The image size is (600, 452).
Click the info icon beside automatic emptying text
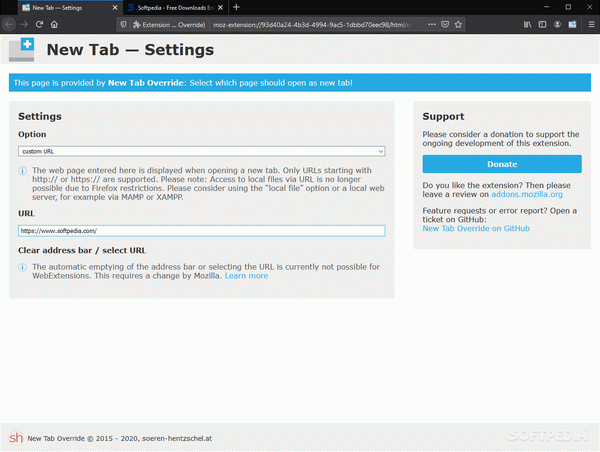click(x=23, y=267)
